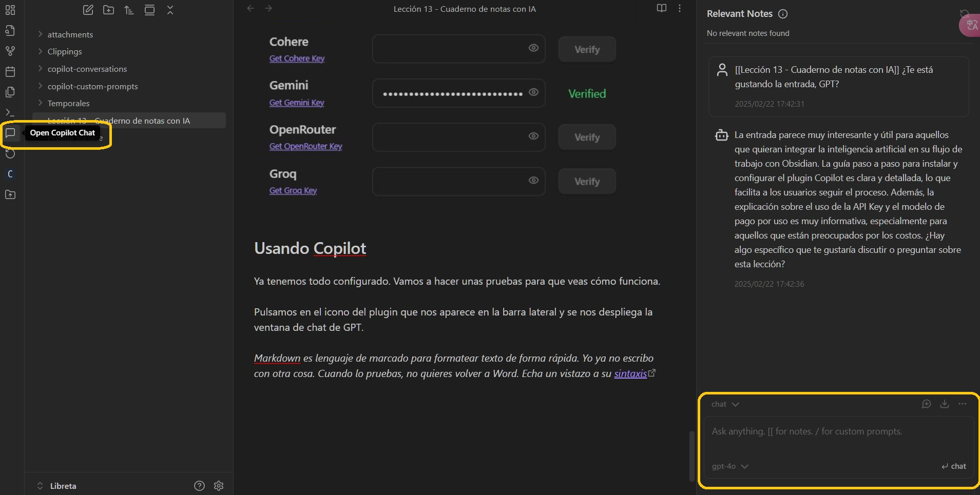Follow the Markdown link in the note
The image size is (980, 495).
[277, 358]
